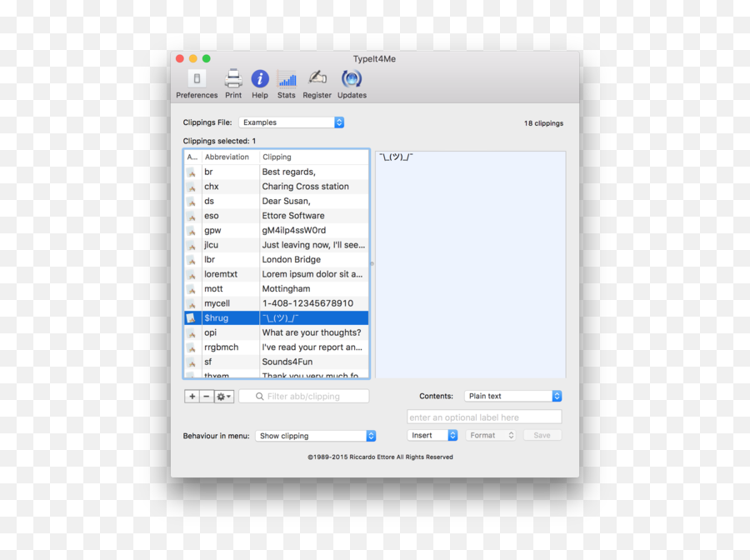Click into the clipping content editor area
Image resolution: width=750 pixels, height=560 pixels.
click(471, 264)
